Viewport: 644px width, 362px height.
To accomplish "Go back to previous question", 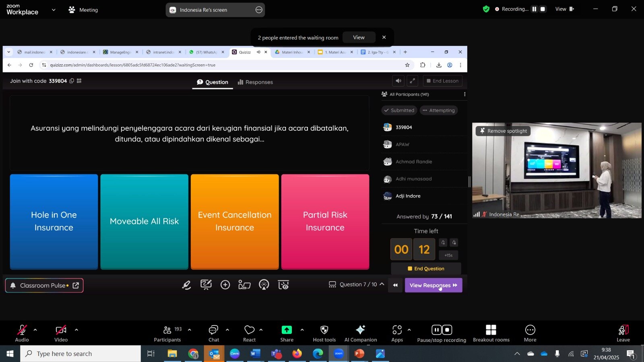I will 395,285.
